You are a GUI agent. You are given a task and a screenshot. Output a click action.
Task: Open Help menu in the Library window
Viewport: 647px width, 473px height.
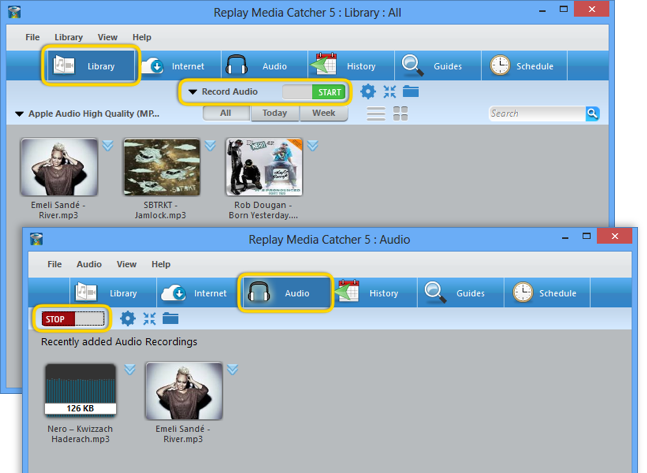click(x=142, y=37)
